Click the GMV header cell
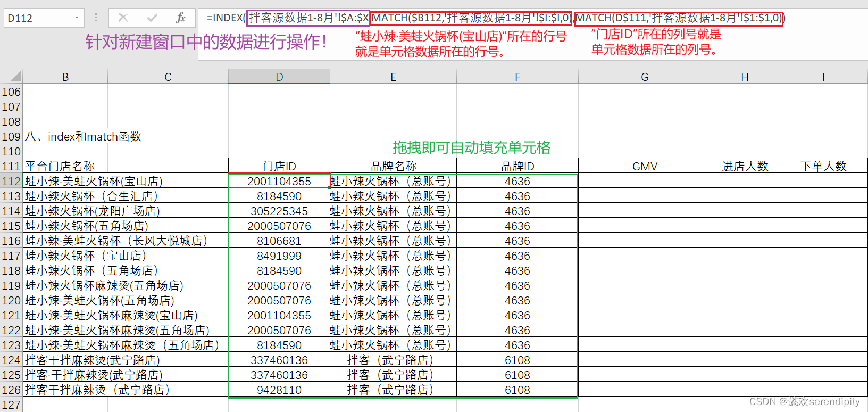Viewport: 868px width, 412px height. coord(645,166)
